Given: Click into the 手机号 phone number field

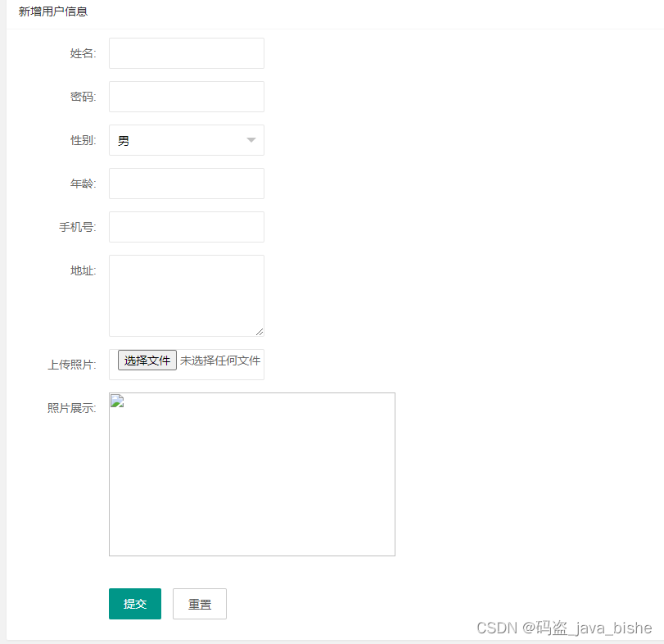Looking at the screenshot, I should point(187,227).
